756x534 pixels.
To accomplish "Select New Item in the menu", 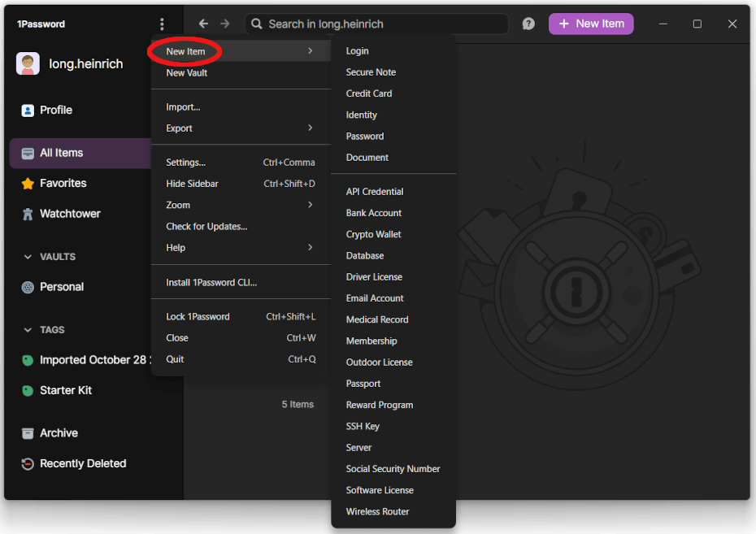I will point(241,51).
